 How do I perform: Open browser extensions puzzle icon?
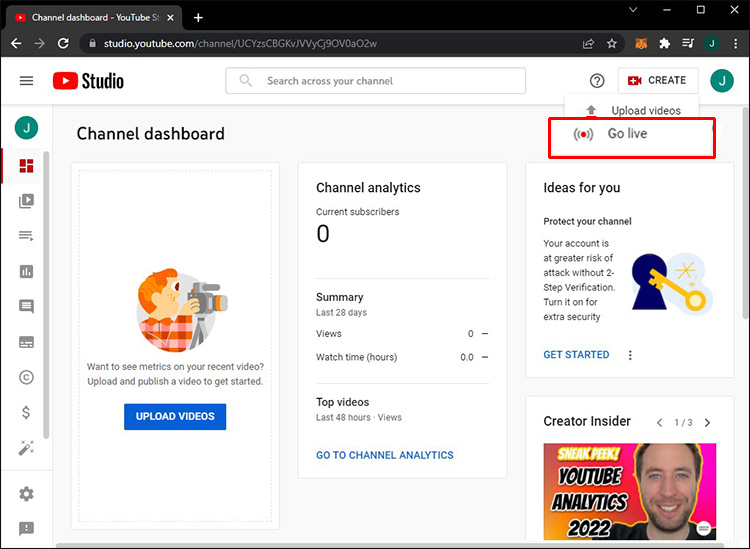pyautogui.click(x=664, y=44)
